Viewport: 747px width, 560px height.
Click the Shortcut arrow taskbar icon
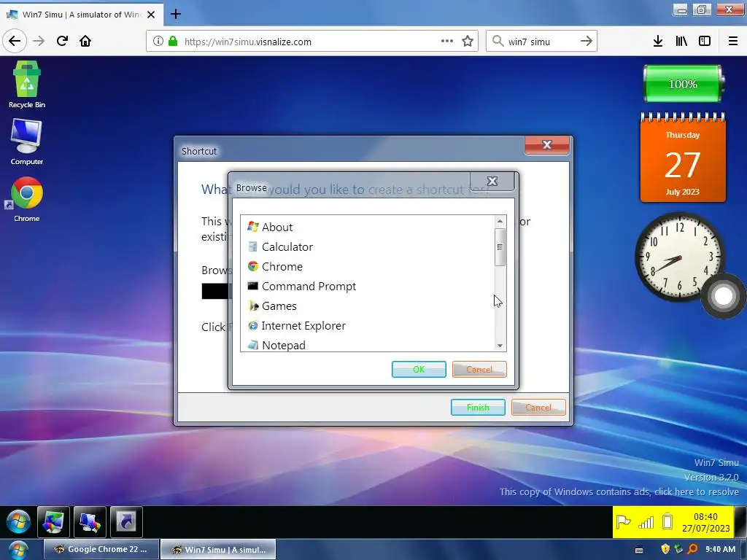pyautogui.click(x=126, y=522)
